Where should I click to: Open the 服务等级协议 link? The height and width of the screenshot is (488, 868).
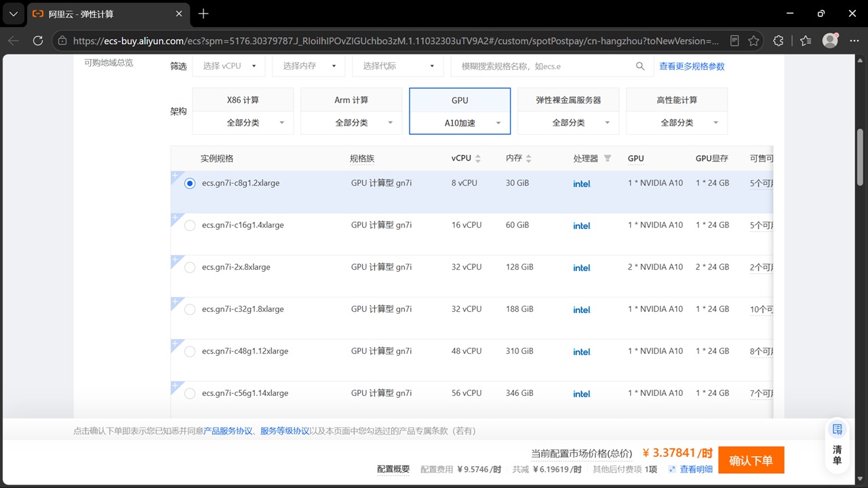click(285, 431)
